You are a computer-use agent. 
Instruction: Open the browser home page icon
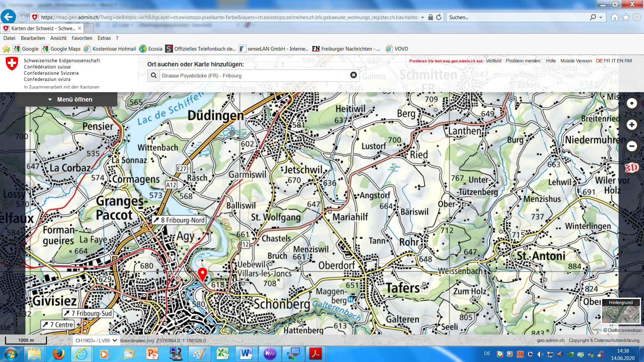[x=615, y=17]
